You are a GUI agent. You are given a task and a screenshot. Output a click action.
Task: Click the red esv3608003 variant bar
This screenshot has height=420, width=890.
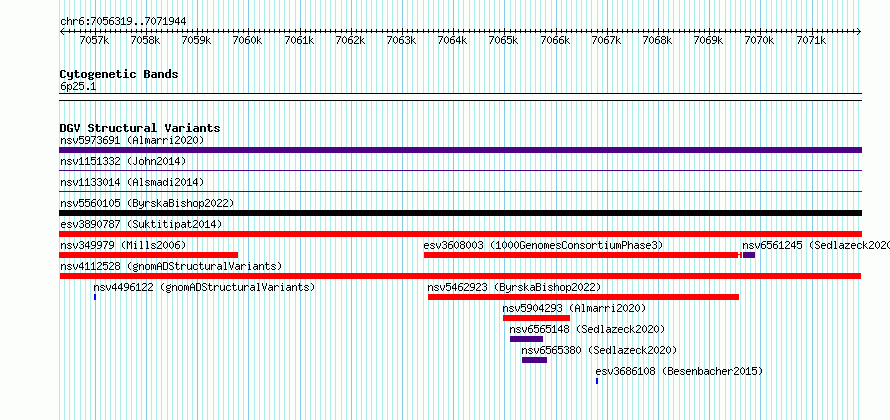[581, 255]
